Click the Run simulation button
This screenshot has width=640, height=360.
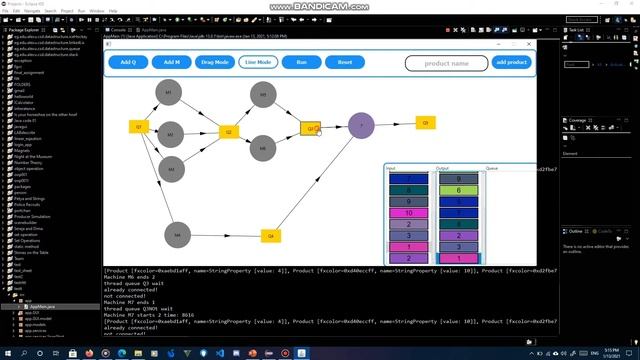coord(302,62)
